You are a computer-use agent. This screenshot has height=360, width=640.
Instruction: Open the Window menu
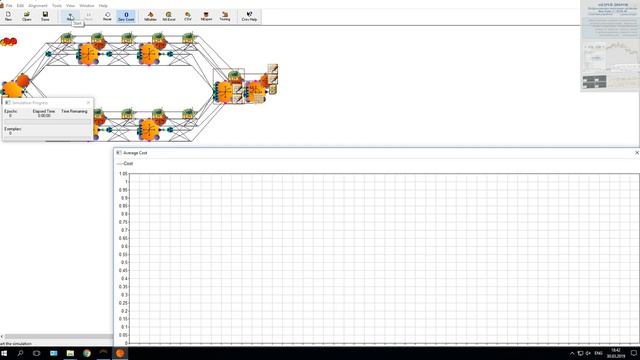[x=87, y=5]
